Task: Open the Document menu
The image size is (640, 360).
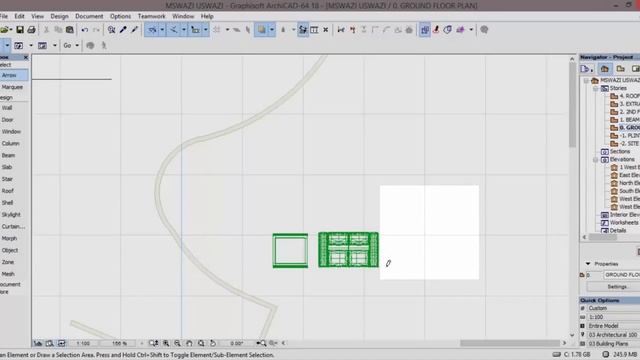Action: click(x=89, y=16)
